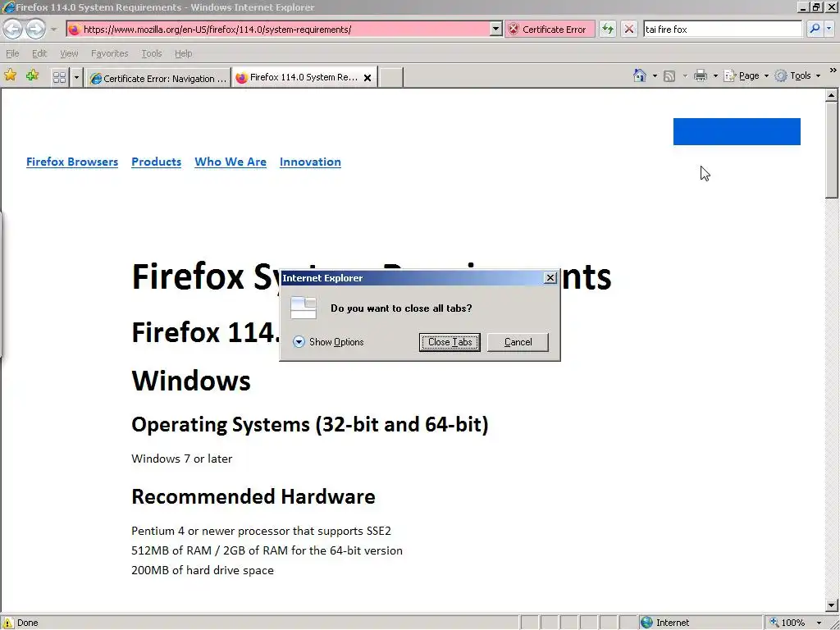Follow the Firefox Browsers link
The image size is (840, 630).
point(72,162)
